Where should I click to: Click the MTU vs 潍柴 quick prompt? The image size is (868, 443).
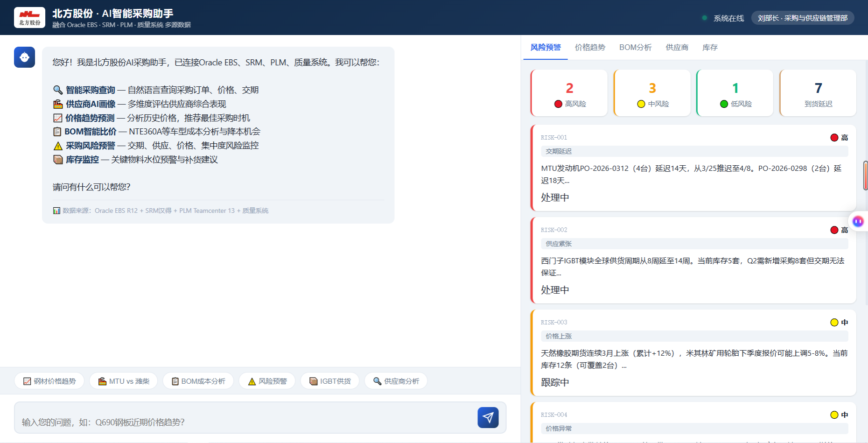click(124, 381)
